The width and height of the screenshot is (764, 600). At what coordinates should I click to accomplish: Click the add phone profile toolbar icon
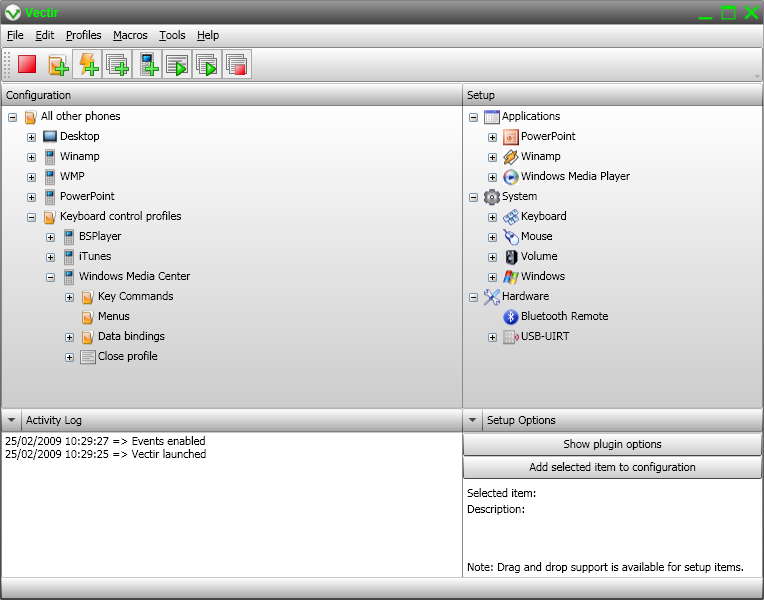(148, 64)
